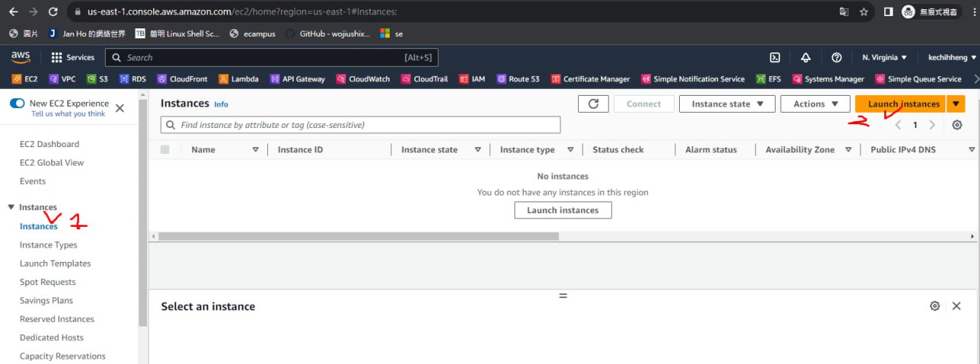Sort by Availability Zone column
This screenshot has height=364, width=980.
[848, 149]
